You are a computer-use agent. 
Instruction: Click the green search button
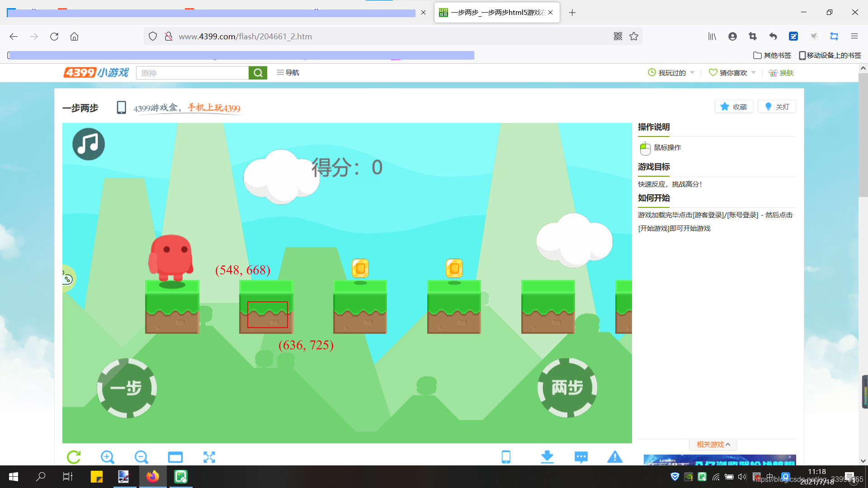[258, 73]
